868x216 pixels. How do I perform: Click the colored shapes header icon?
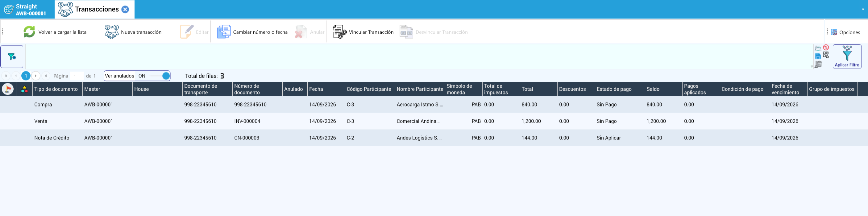click(25, 89)
